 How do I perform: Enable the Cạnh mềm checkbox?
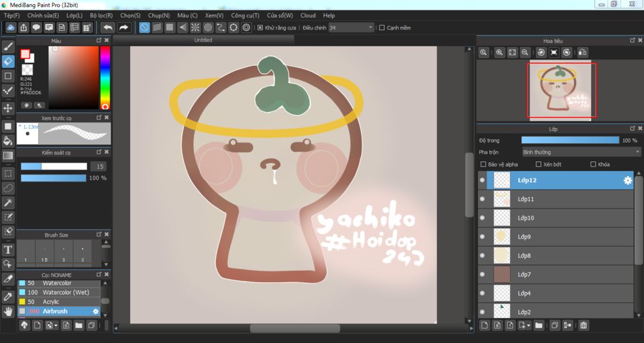coord(382,28)
